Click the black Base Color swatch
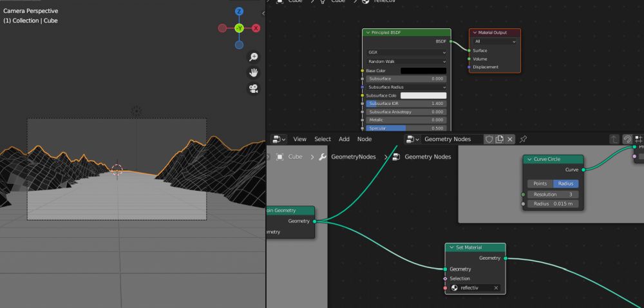 coord(424,71)
